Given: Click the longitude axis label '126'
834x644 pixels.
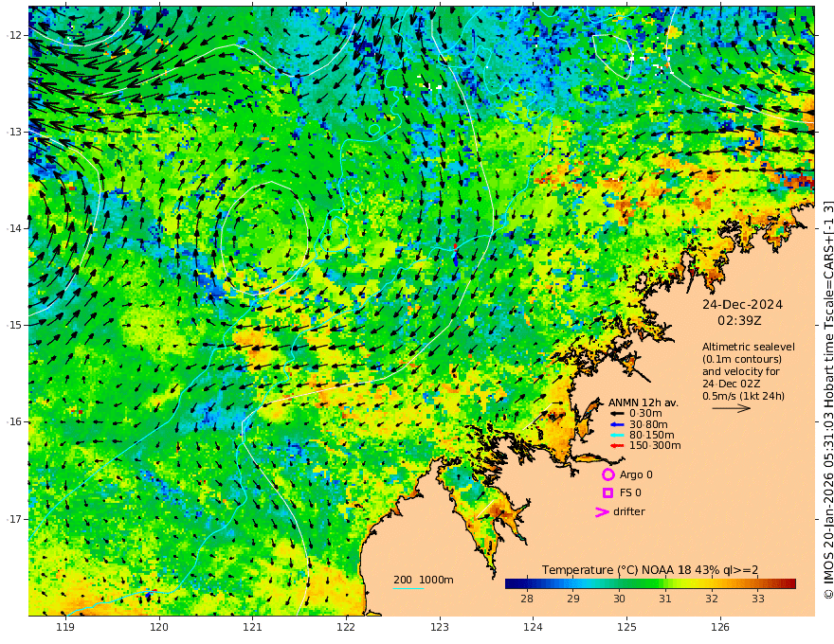Looking at the screenshot, I should point(720,628).
